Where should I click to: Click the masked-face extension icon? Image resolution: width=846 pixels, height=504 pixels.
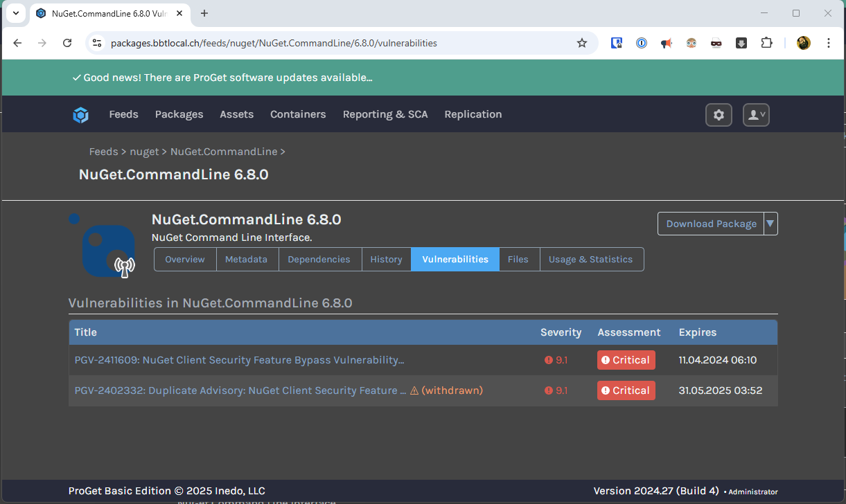[x=716, y=43]
